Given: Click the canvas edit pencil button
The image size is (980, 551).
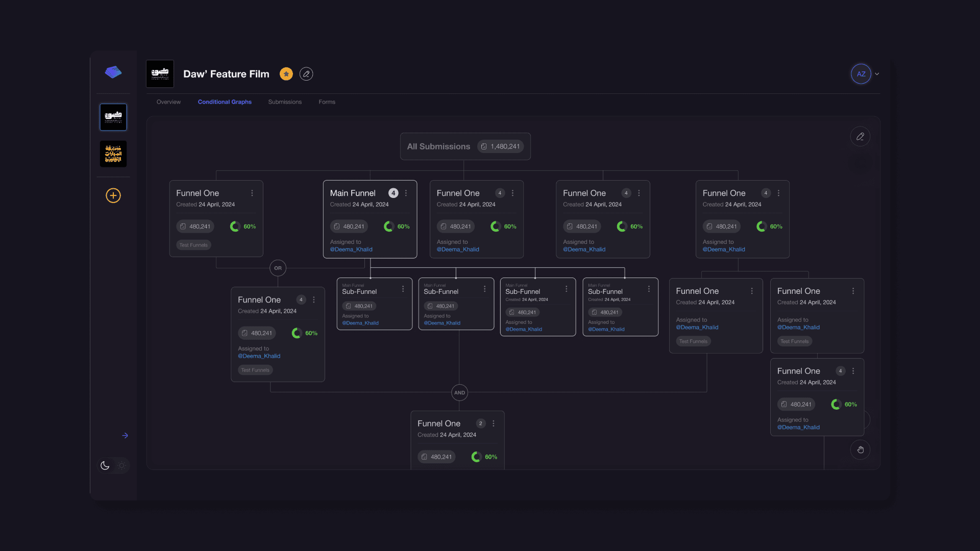Looking at the screenshot, I should click(860, 136).
